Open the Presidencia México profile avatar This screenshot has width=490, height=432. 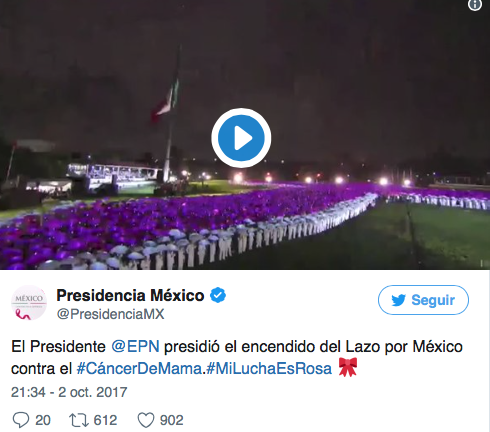29,303
